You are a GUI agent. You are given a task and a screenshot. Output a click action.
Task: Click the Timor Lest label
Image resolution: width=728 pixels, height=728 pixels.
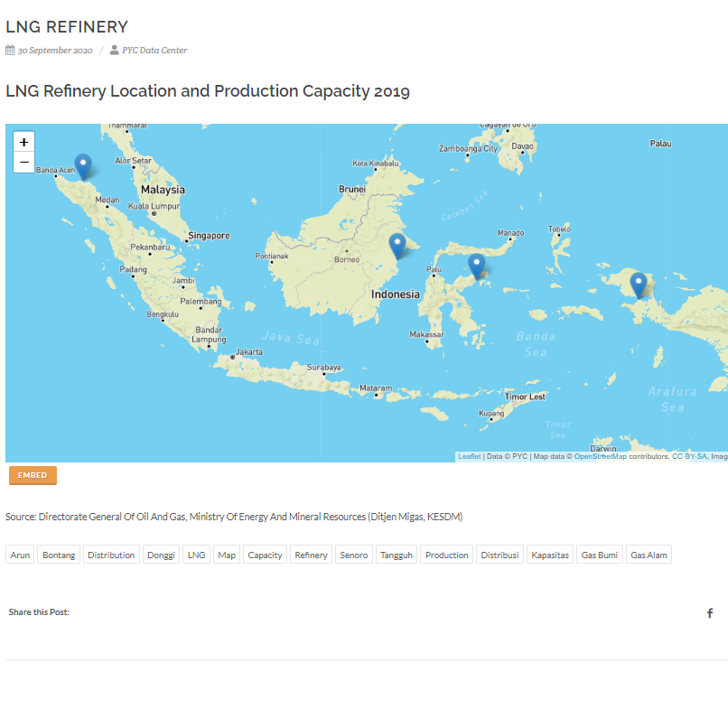pos(525,397)
